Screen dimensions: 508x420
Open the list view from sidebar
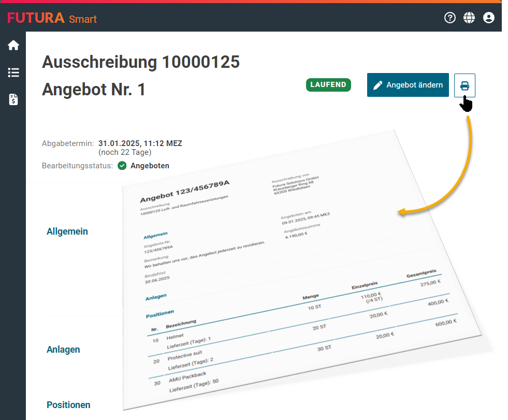[x=13, y=73]
